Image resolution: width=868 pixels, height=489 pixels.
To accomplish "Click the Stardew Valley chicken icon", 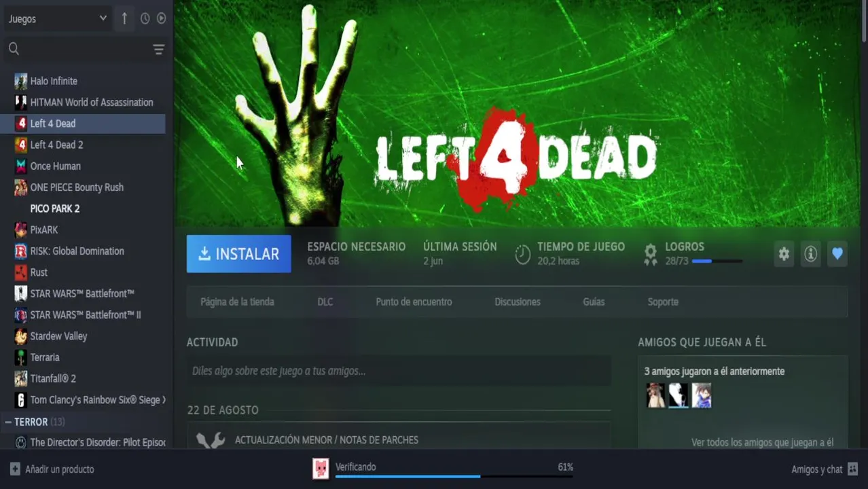I will tap(21, 336).
